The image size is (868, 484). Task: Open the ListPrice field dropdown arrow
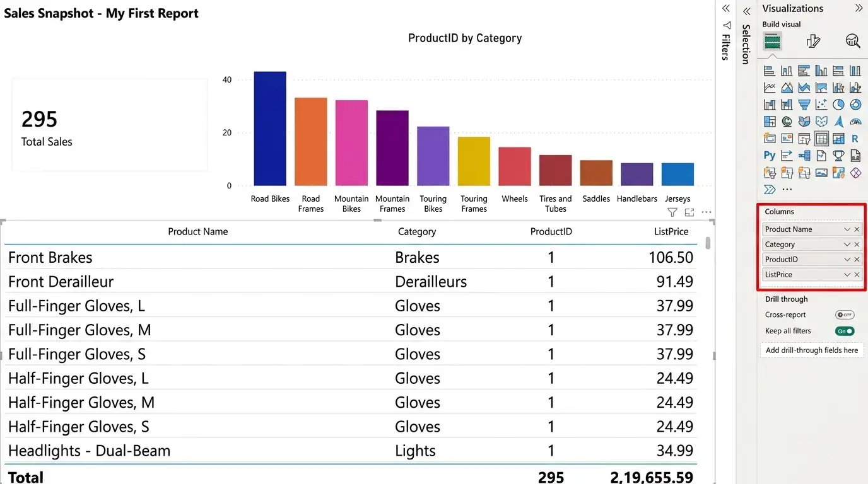(x=847, y=275)
